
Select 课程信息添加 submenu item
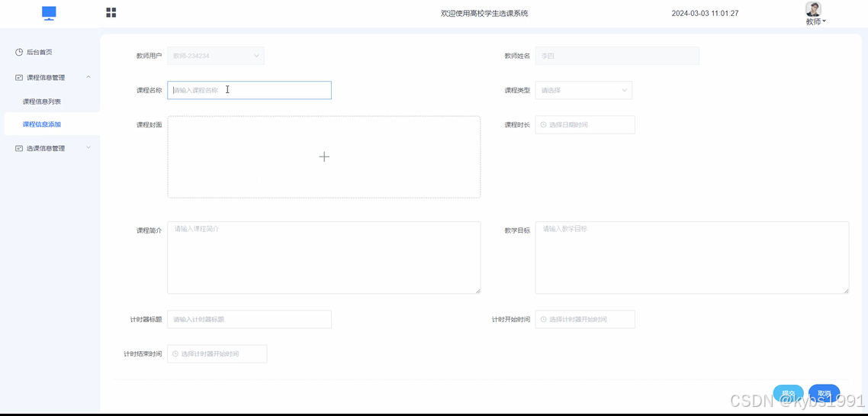point(41,124)
